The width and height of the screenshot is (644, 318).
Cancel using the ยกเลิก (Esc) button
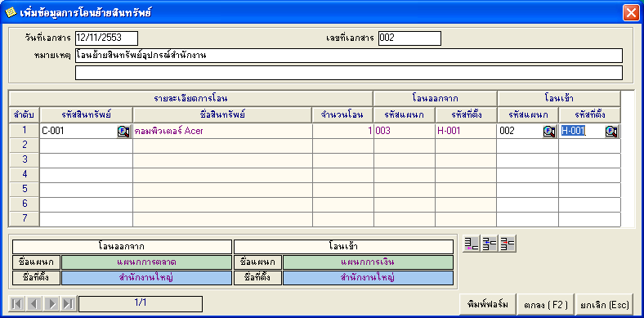pyautogui.click(x=605, y=304)
